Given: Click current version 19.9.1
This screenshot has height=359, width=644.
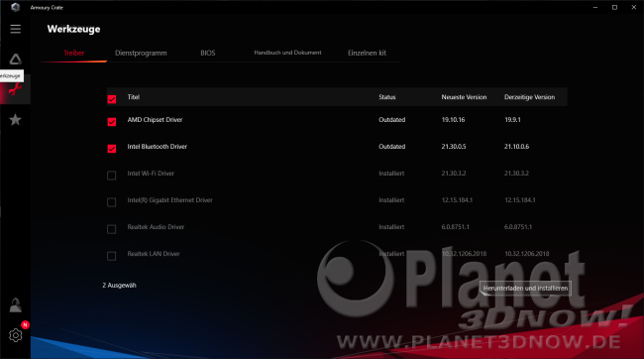Looking at the screenshot, I should click(x=512, y=120).
